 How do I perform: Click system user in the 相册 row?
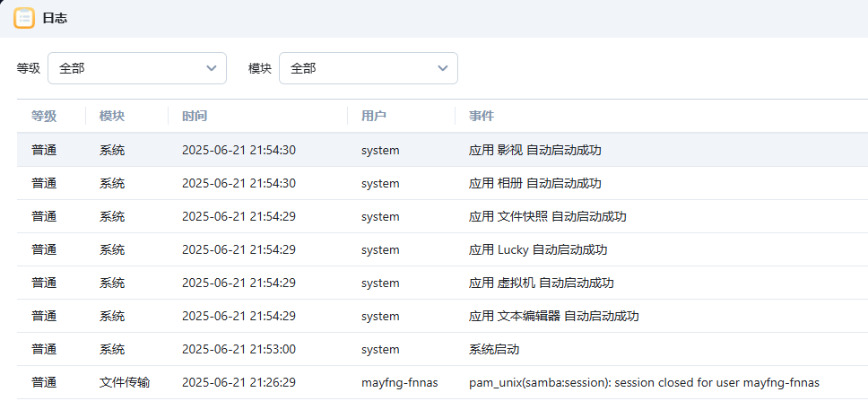380,183
